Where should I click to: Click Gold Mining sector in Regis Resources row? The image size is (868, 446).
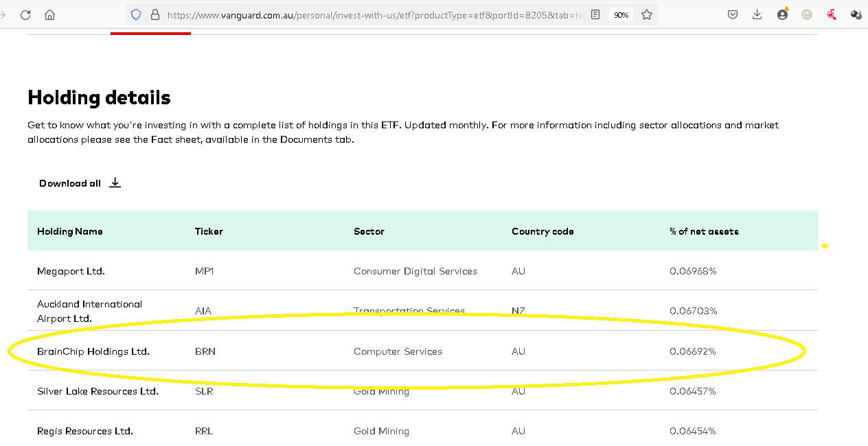point(381,431)
